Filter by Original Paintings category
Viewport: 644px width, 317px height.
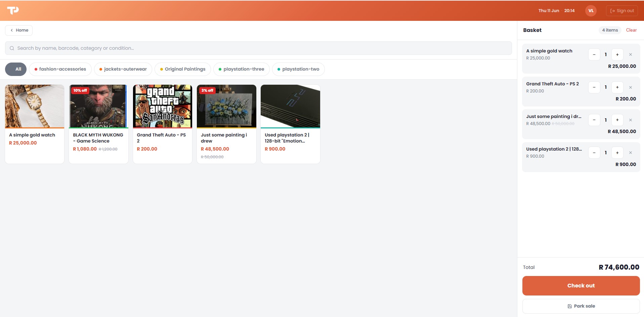point(182,69)
